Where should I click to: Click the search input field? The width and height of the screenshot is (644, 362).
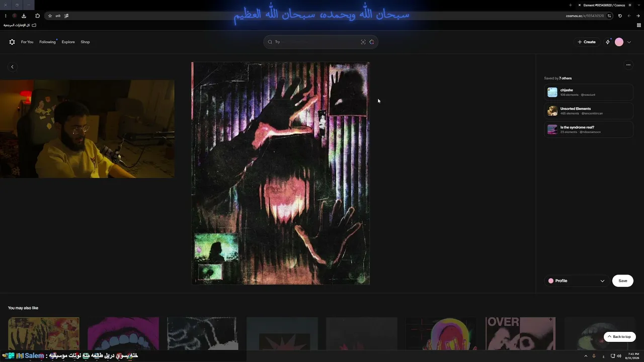320,42
